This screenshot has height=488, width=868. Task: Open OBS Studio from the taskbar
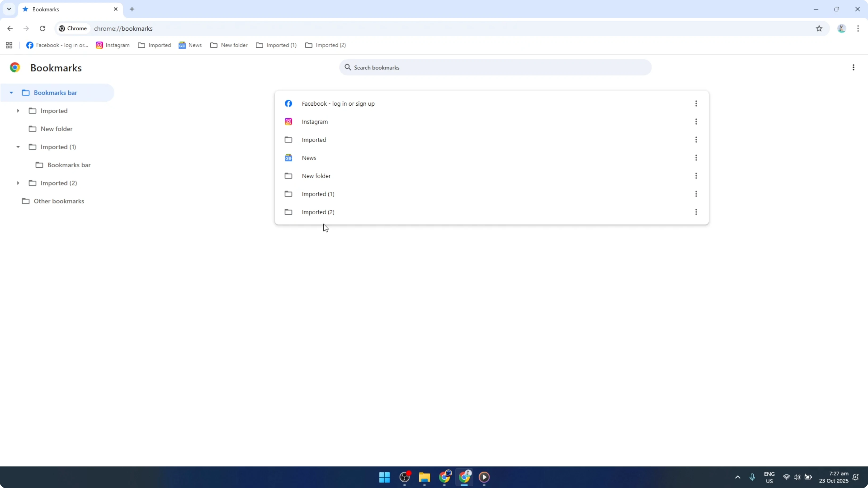tap(404, 477)
